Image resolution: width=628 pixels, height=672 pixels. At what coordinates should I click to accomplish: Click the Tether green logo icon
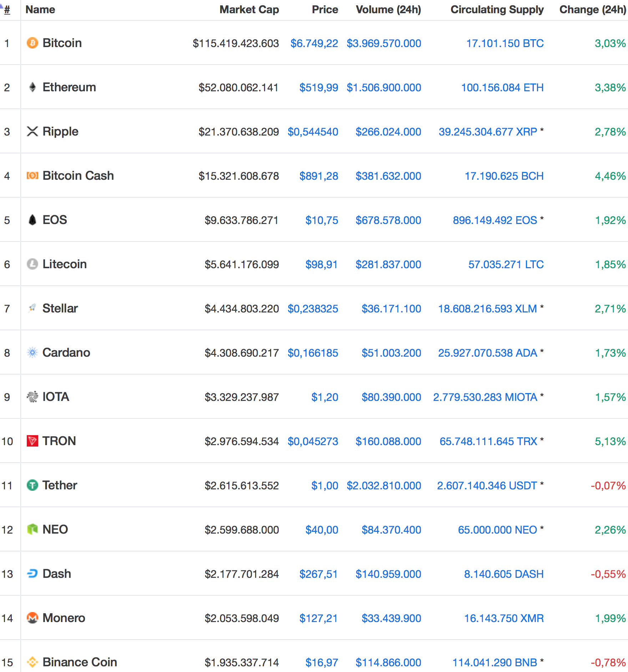click(32, 485)
